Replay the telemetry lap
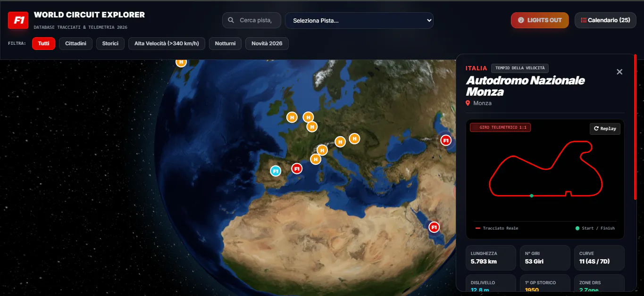This screenshot has width=644, height=296. [605, 129]
